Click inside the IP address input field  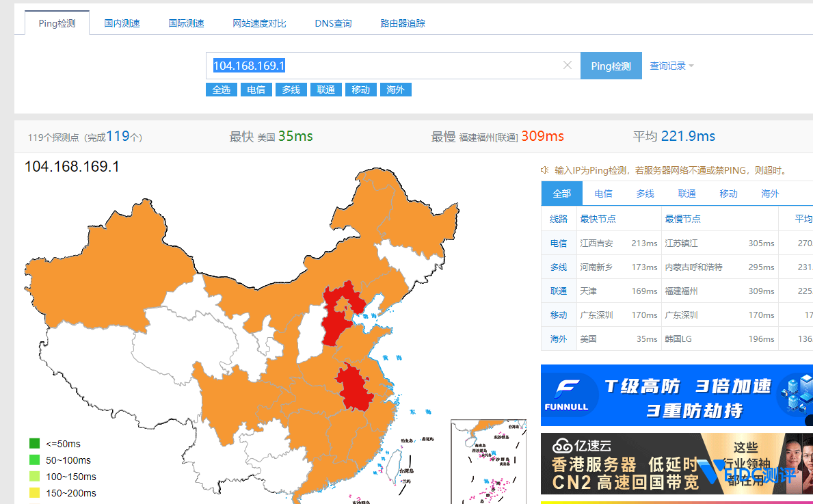pos(383,65)
